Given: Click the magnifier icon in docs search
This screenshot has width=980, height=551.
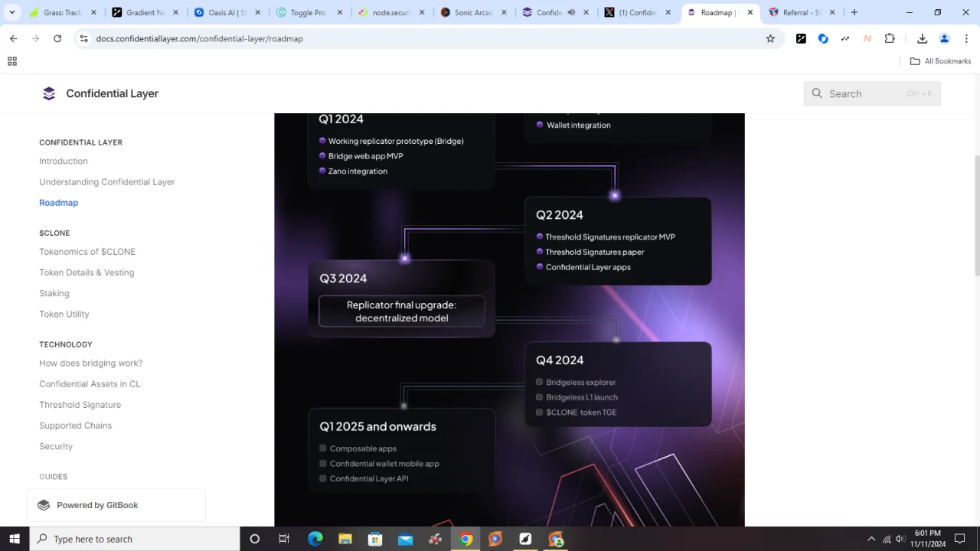Looking at the screenshot, I should point(817,93).
